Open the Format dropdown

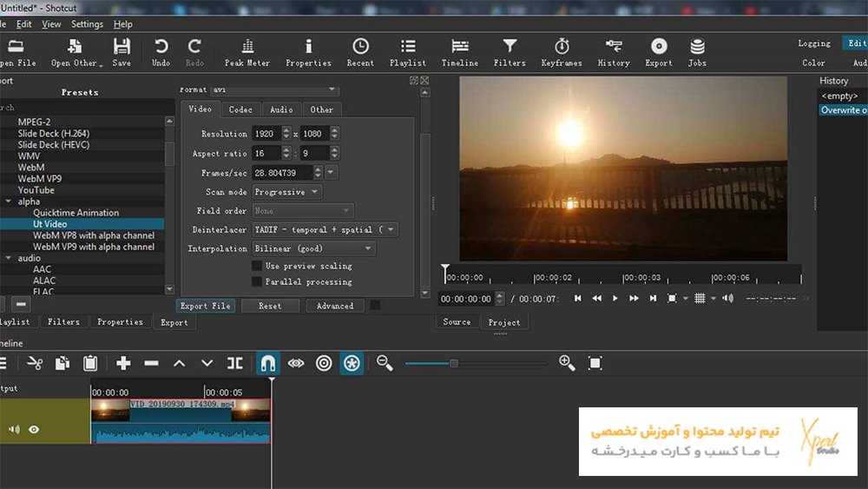pos(275,89)
